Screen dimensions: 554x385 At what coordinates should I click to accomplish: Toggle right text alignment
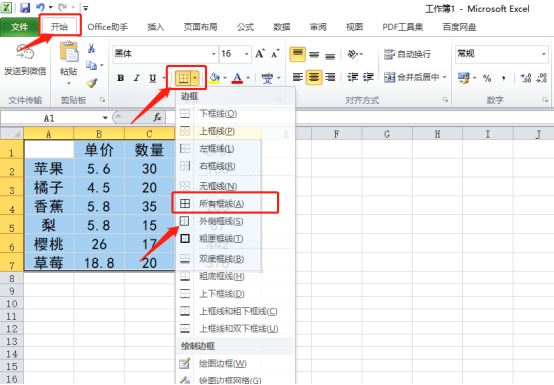point(330,77)
